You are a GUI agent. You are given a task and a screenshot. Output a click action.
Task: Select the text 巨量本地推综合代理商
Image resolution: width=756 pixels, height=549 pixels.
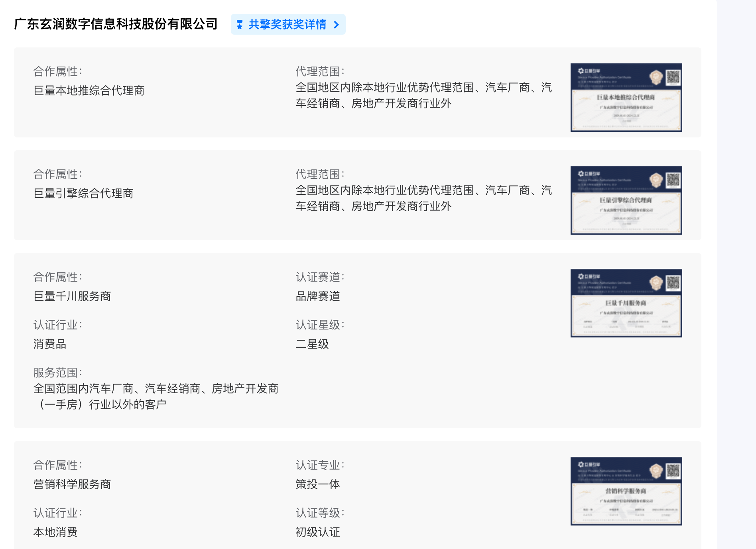tap(89, 90)
